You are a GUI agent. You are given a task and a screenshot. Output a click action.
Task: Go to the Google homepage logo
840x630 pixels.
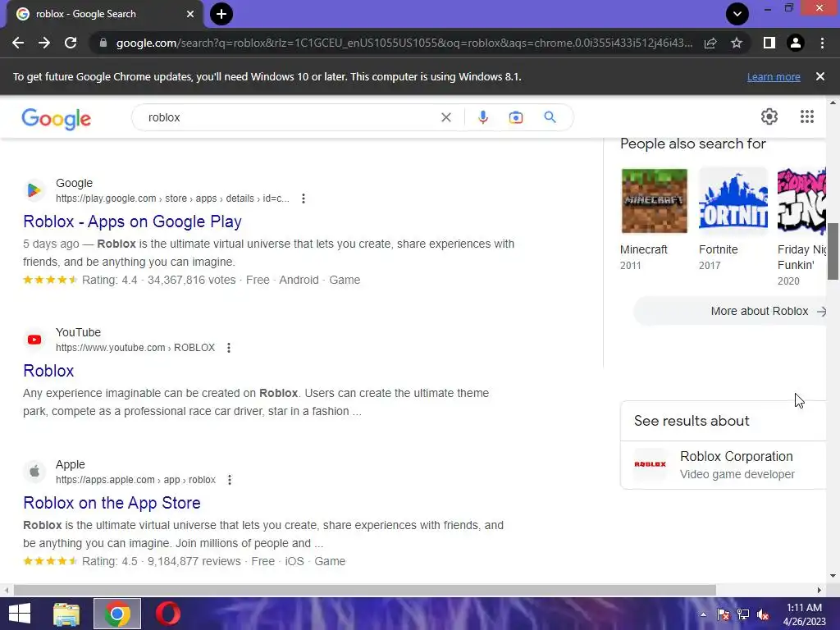pyautogui.click(x=57, y=118)
